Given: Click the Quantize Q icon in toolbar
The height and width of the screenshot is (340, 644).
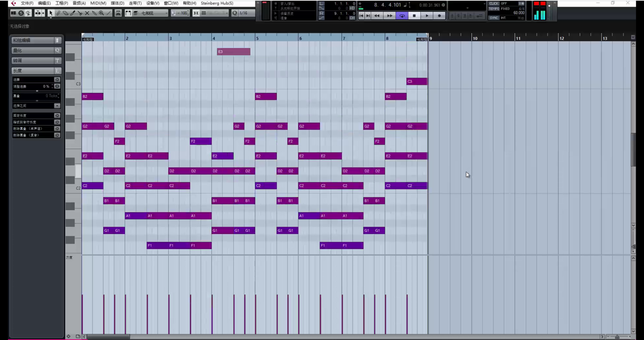Looking at the screenshot, I should pyautogui.click(x=234, y=13).
